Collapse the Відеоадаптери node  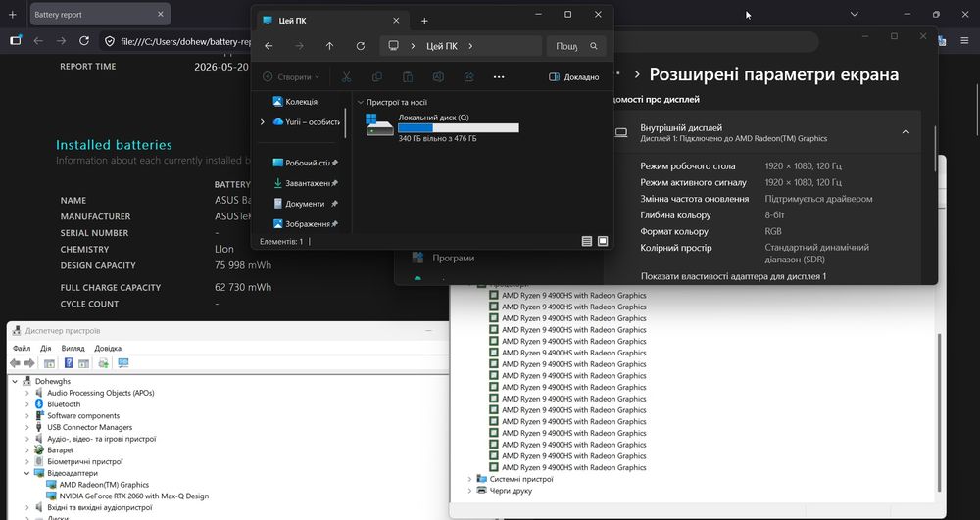click(26, 473)
